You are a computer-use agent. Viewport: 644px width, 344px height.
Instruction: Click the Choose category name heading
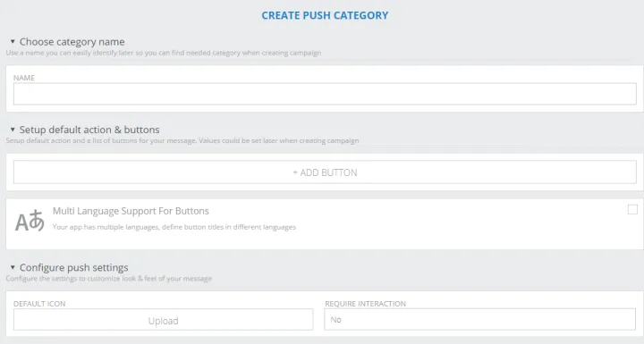72,42
